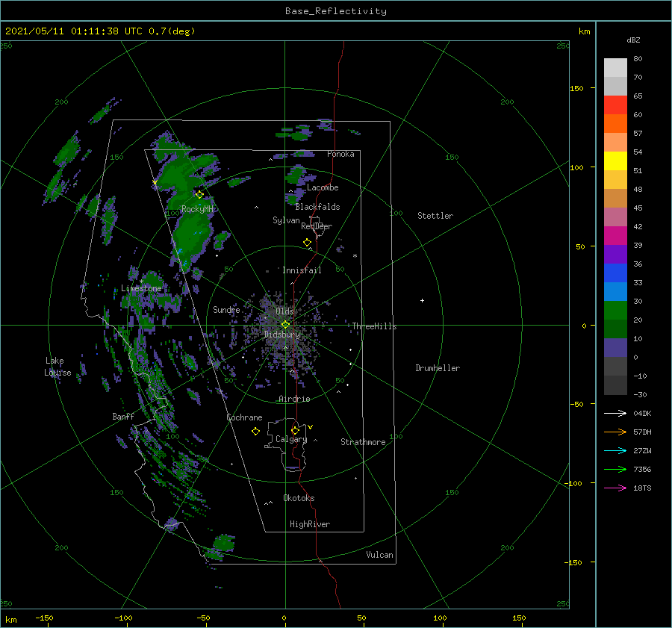Click the white 04DK arrow in legend
672x628 pixels.
point(615,413)
